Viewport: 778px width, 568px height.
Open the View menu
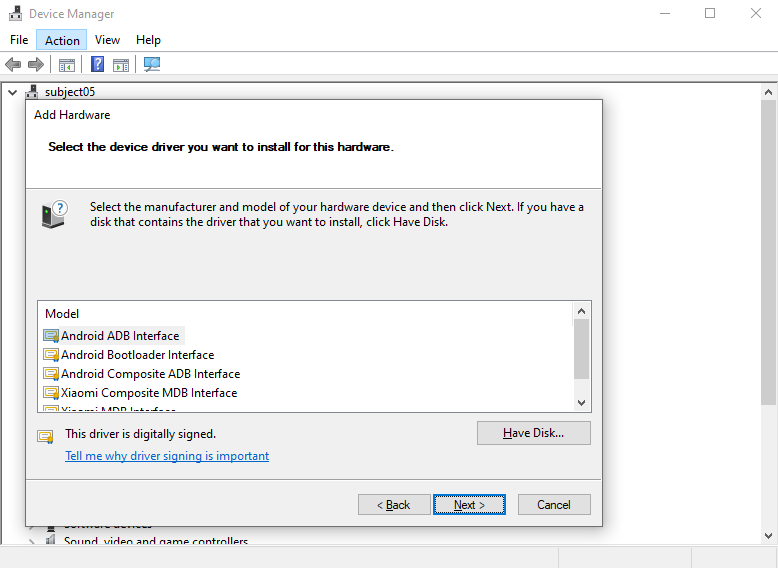coord(107,40)
